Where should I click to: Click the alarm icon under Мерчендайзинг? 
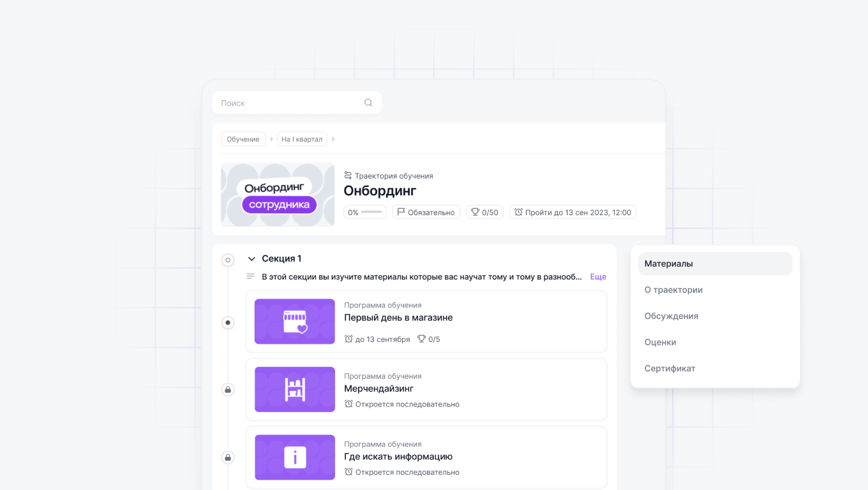click(x=348, y=404)
